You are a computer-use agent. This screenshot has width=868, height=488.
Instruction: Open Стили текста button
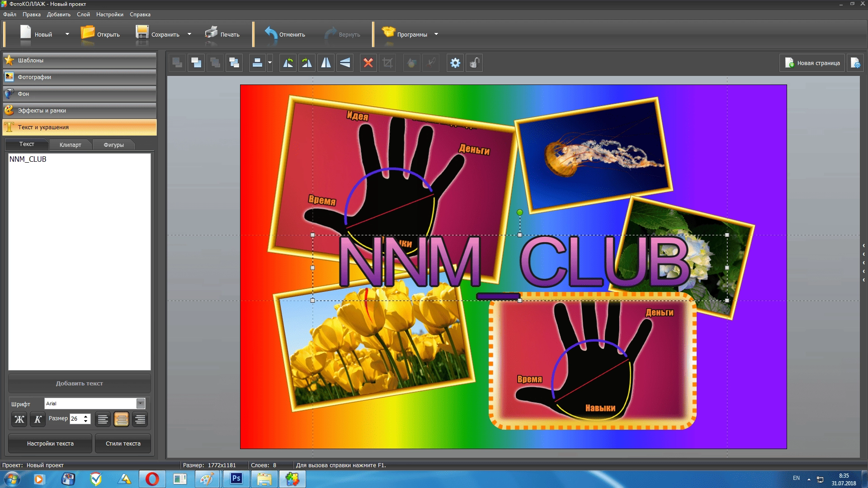123,444
